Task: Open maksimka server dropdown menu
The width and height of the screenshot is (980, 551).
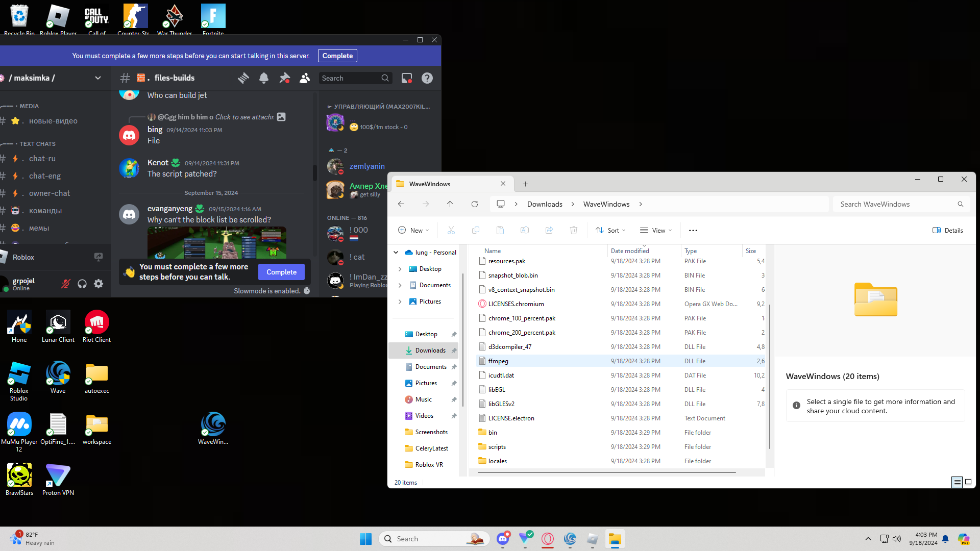Action: pos(98,78)
